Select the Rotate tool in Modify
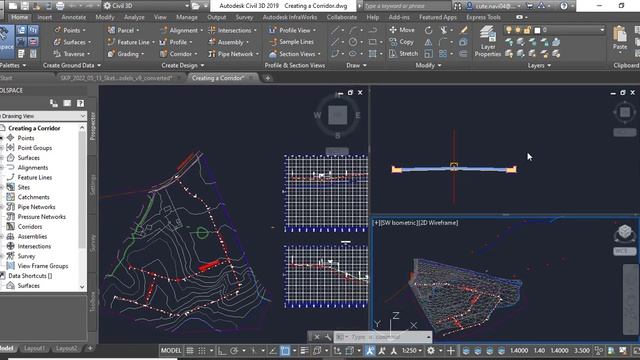Screen dimensions: 640x360 coord(428,30)
